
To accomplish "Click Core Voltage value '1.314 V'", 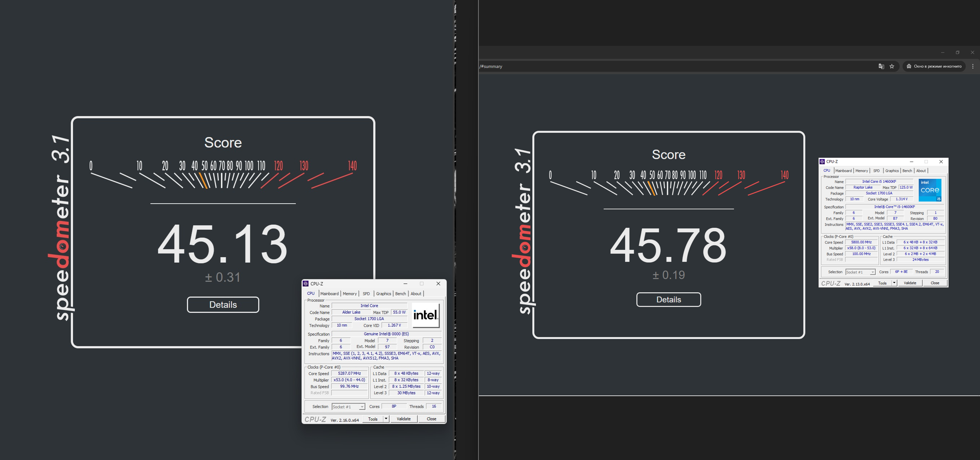I will pyautogui.click(x=902, y=199).
